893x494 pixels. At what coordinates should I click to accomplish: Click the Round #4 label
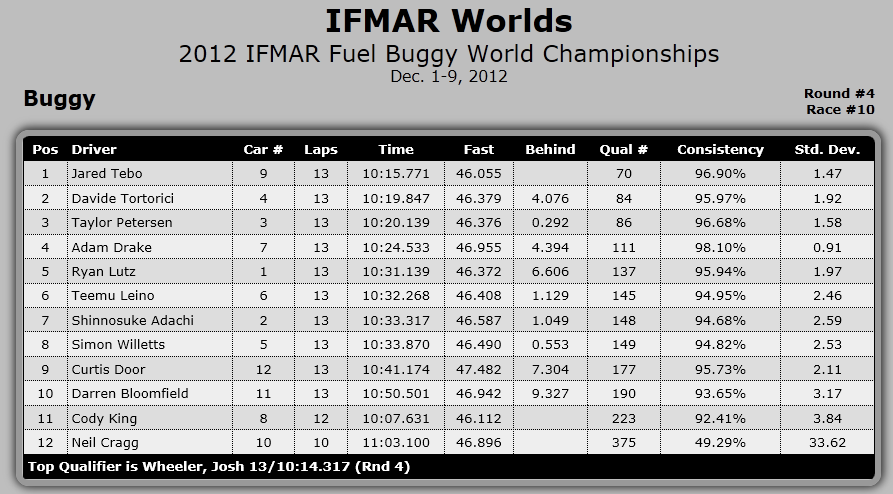pyautogui.click(x=839, y=93)
